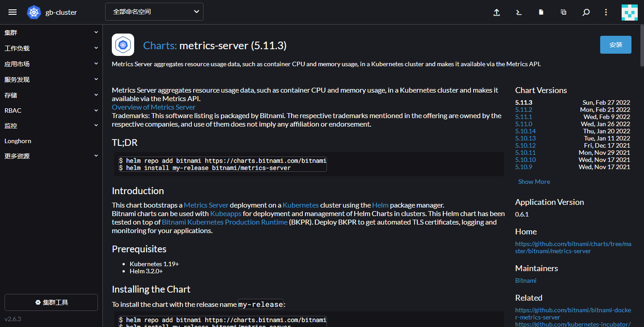Select chart version 5.11.0
This screenshot has height=327, width=644.
(524, 124)
